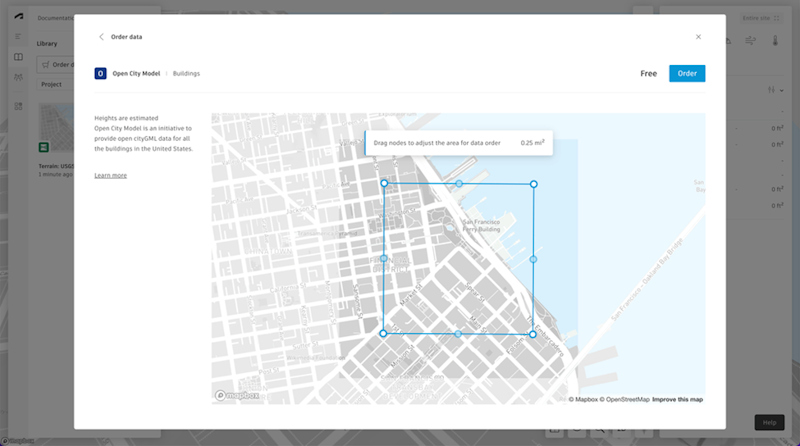Open the extensions grid icon in sidebar
The width and height of the screenshot is (800, 446).
[18, 106]
